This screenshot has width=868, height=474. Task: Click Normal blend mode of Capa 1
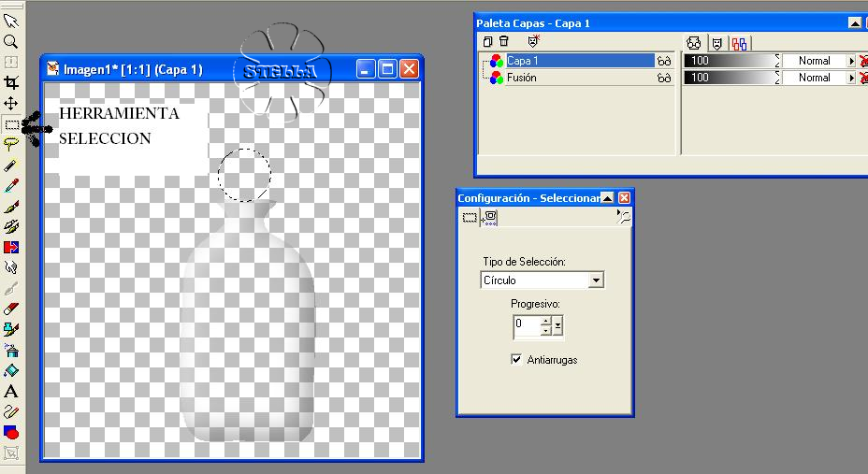[815, 61]
